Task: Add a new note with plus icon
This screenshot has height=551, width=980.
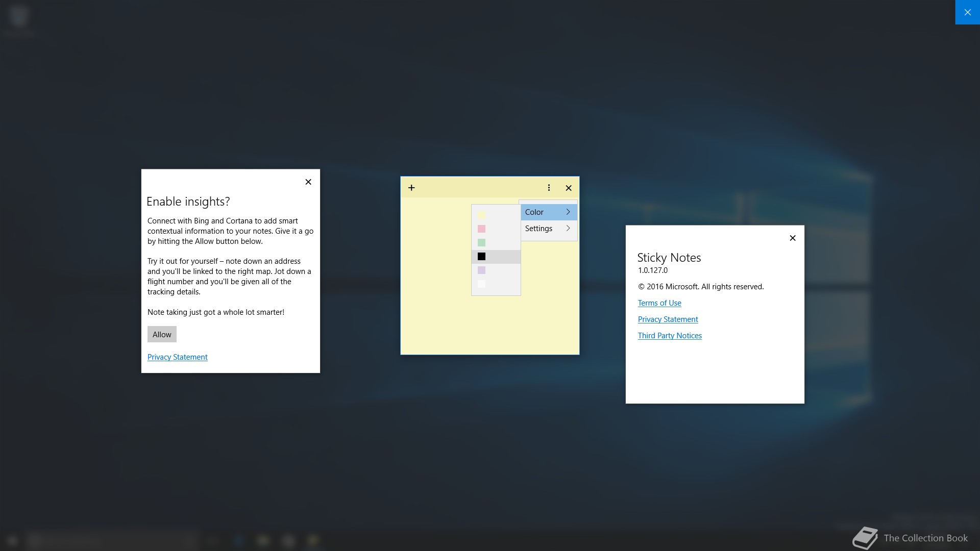Action: click(411, 188)
